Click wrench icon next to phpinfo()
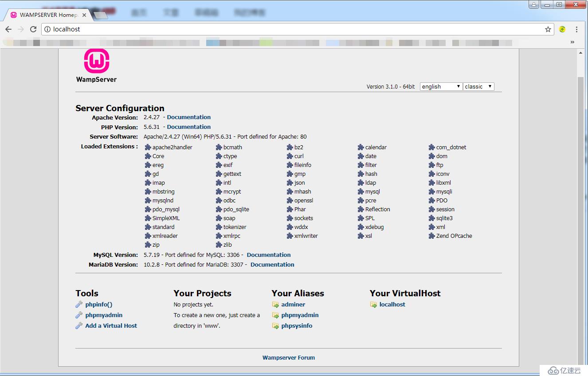Viewport: 588px width, 376px height. coord(79,304)
